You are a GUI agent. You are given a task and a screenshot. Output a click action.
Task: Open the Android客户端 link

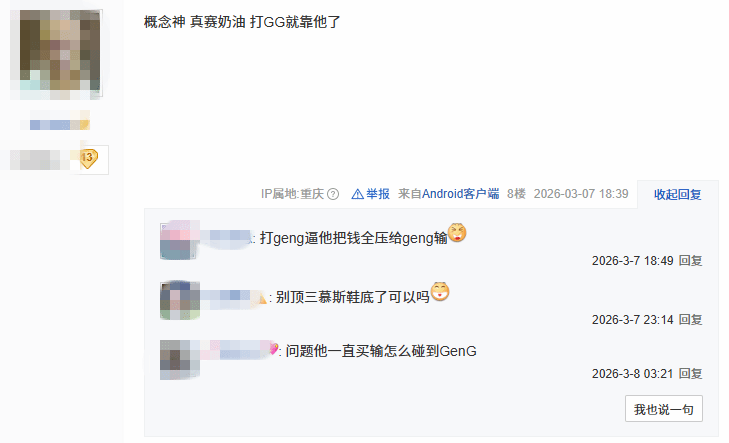pyautogui.click(x=460, y=194)
